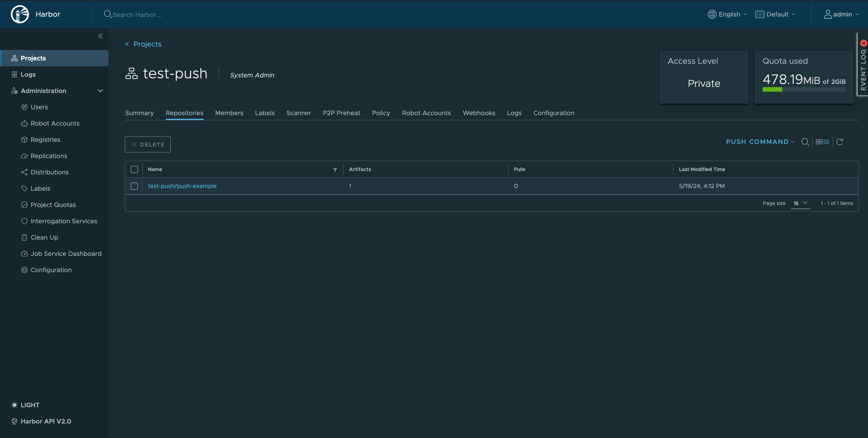The height and width of the screenshot is (438, 868).
Task: Switch to list view icon
Action: click(826, 142)
